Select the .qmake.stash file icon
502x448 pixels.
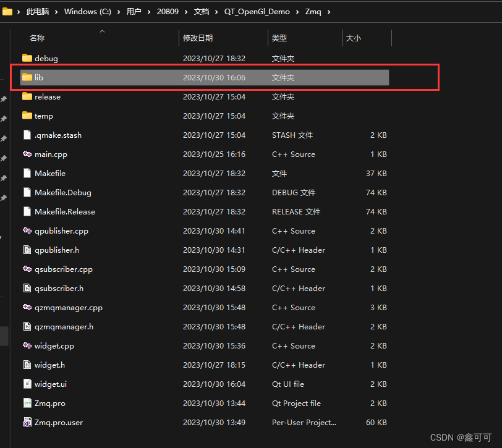click(x=27, y=135)
